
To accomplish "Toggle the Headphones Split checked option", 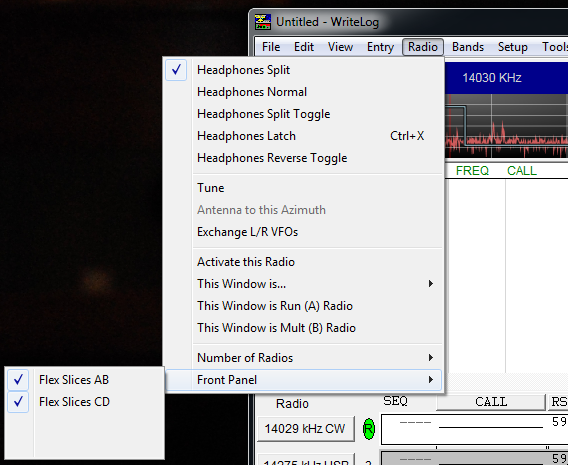I will click(x=304, y=70).
